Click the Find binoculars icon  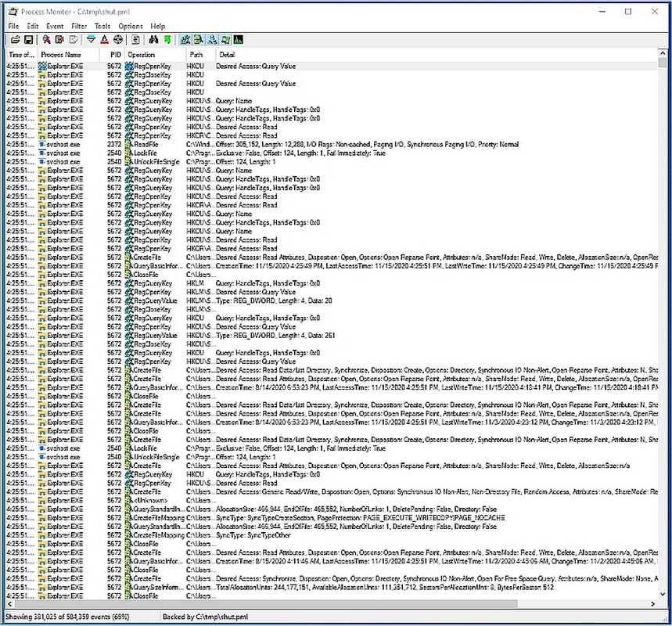click(153, 40)
